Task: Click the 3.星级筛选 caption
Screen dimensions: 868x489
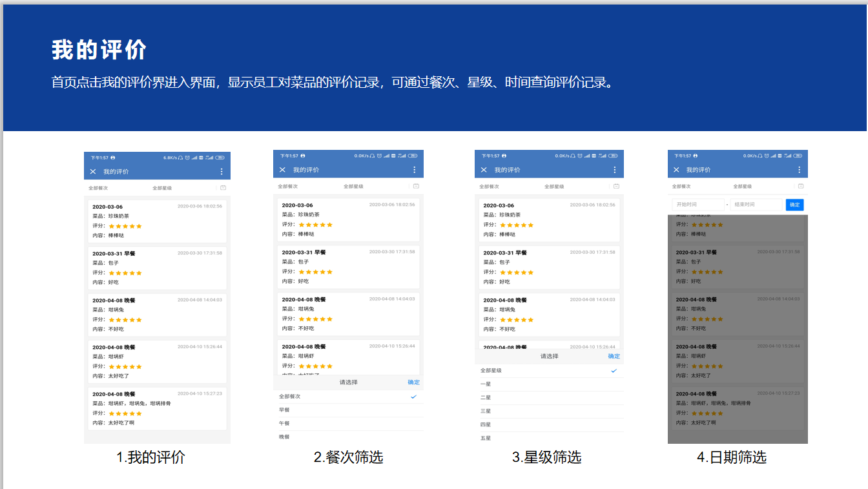Action: coord(546,457)
